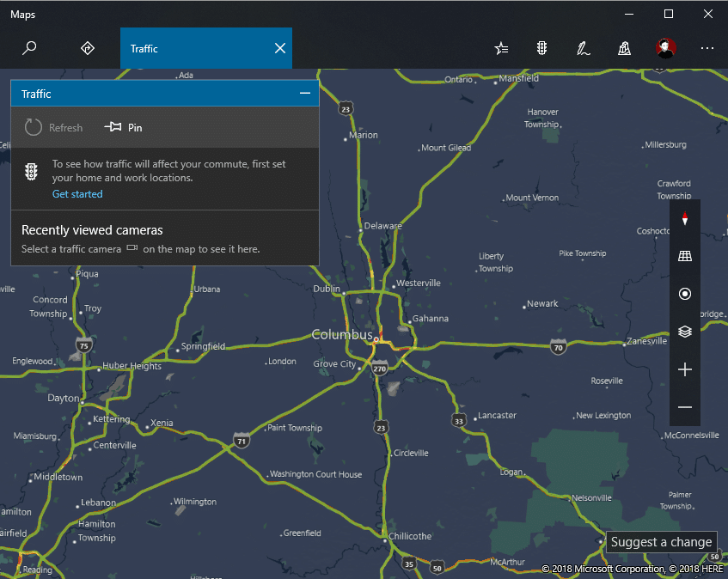Click the Interstate 71 shield icon
The image size is (728, 579).
tap(242, 441)
